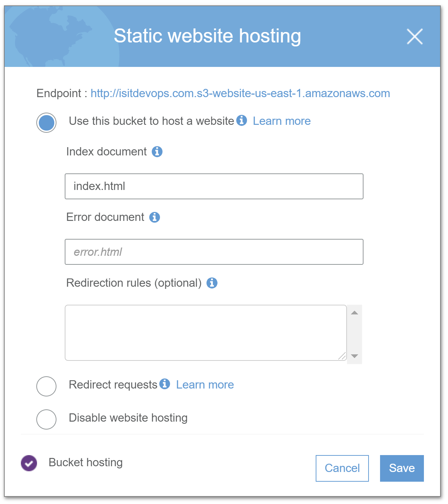Open the s3-website endpoint URL link
Image resolution: width=448 pixels, height=504 pixels.
tap(240, 94)
